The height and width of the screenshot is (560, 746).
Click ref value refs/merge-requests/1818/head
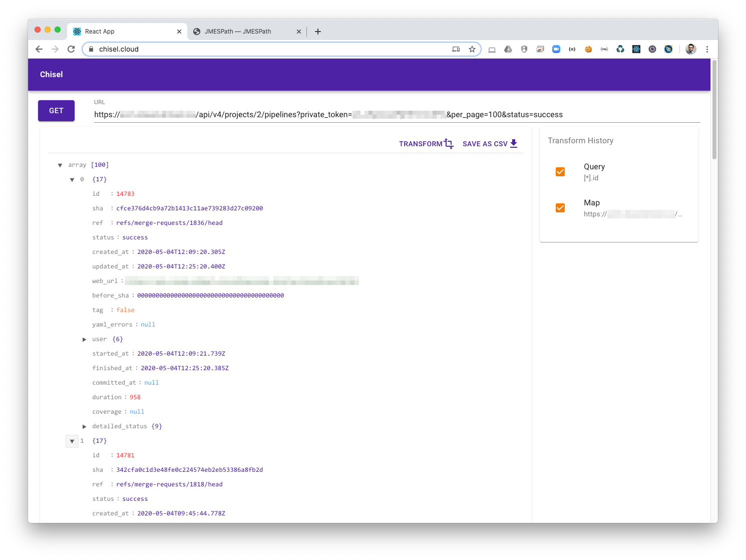pos(169,484)
